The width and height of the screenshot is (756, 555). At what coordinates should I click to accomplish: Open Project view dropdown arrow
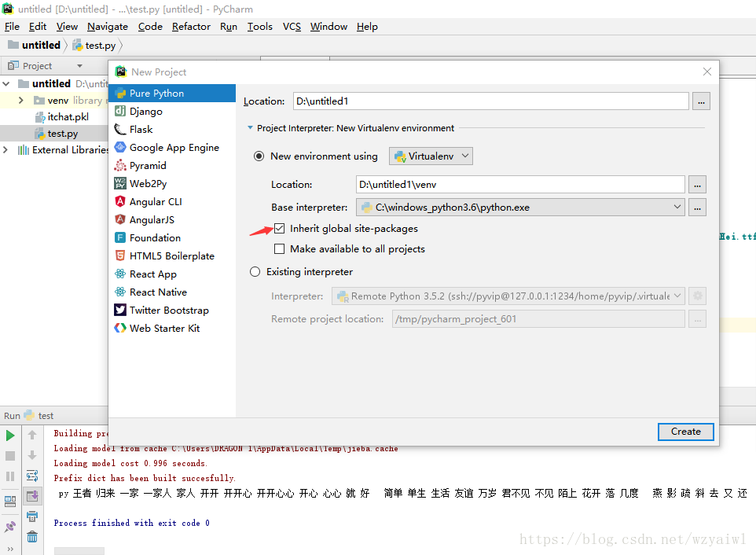coord(79,66)
